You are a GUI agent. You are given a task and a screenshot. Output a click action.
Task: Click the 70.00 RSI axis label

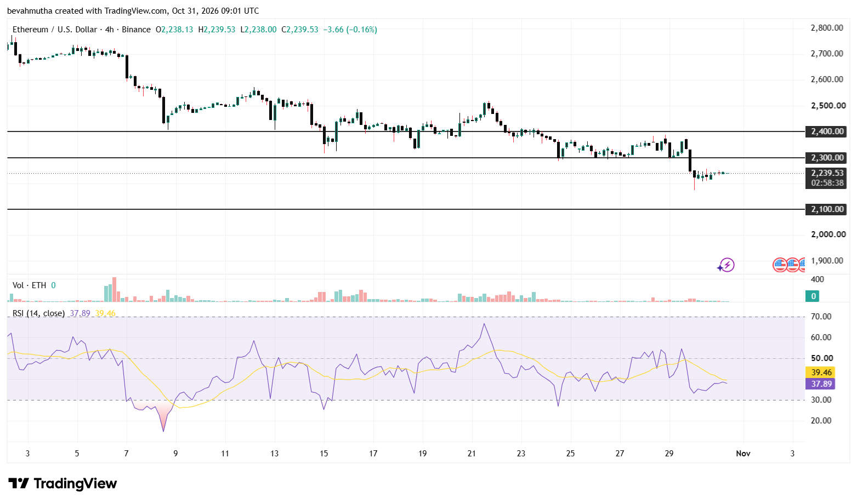coord(821,317)
